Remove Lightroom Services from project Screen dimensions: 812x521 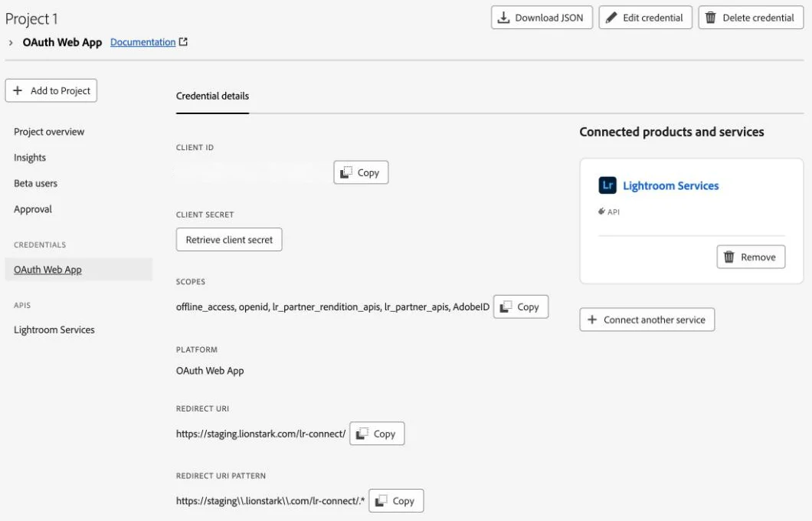pyautogui.click(x=751, y=257)
